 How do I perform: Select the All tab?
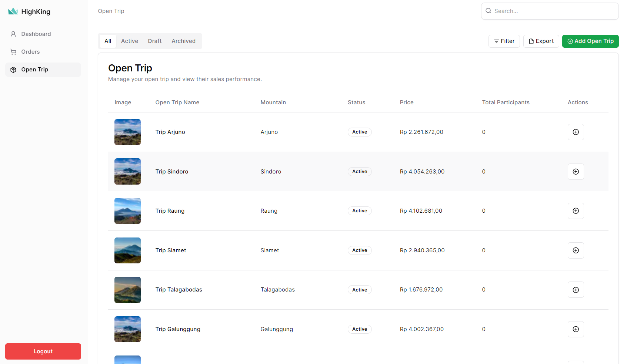click(x=108, y=41)
